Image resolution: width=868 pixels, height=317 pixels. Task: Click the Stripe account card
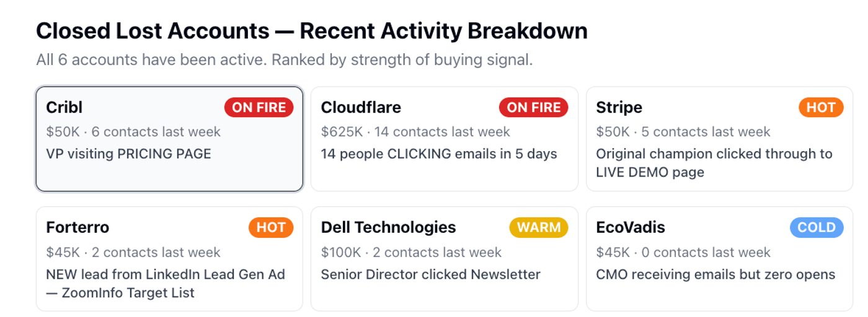pyautogui.click(x=719, y=139)
